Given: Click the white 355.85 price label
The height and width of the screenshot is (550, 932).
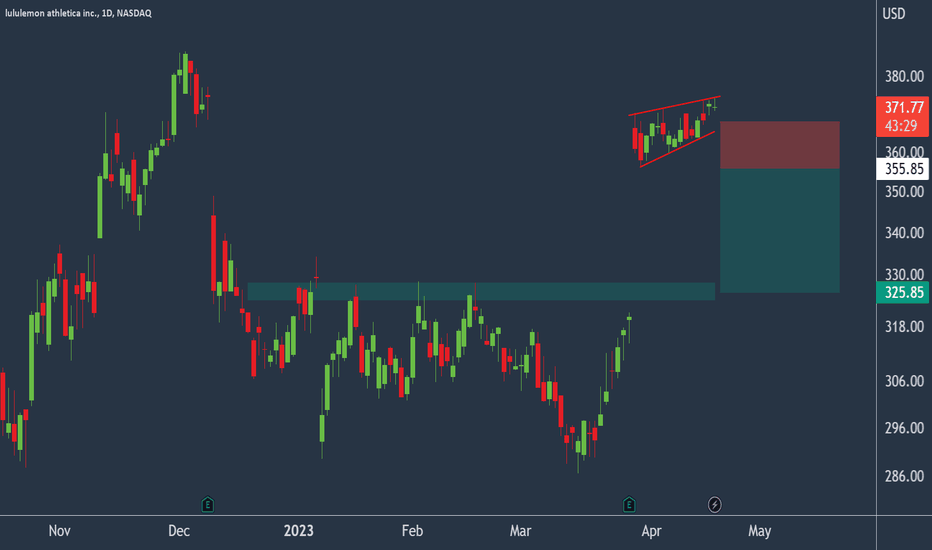Looking at the screenshot, I should [903, 169].
